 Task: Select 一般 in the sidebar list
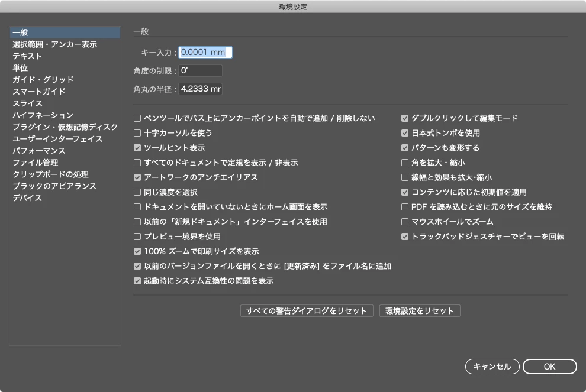65,33
